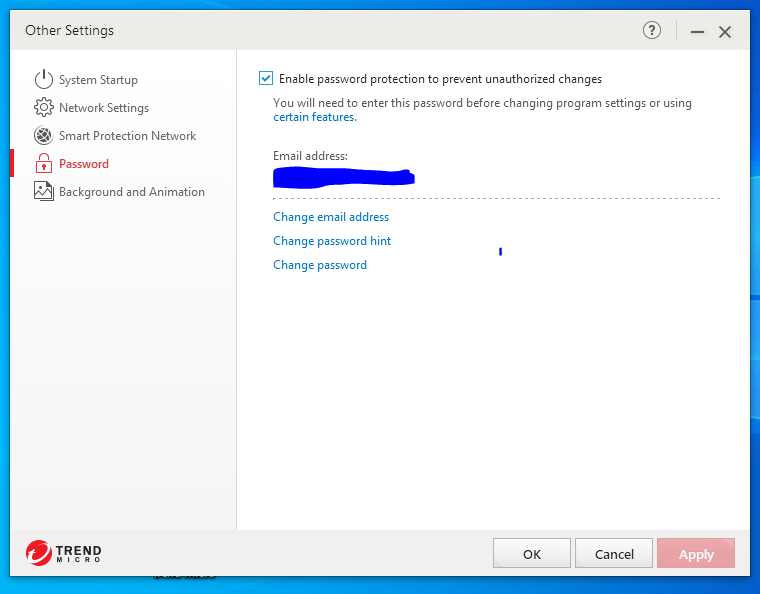Image resolution: width=760 pixels, height=594 pixels.
Task: Click the Apply button
Action: [x=696, y=554]
